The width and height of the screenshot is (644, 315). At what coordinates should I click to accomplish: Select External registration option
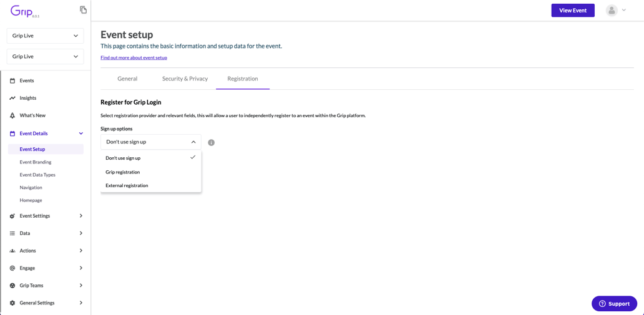[127, 185]
